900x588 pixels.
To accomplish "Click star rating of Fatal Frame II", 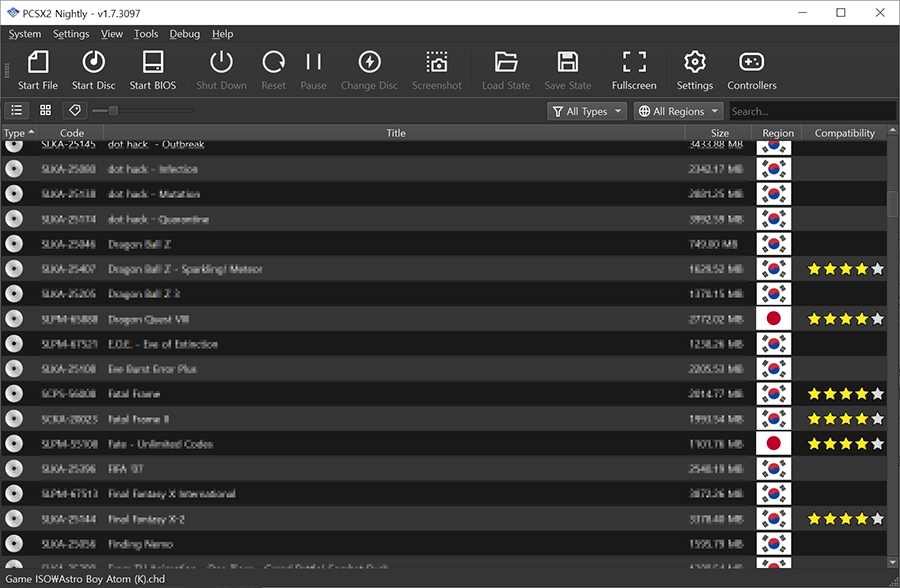I will pos(845,419).
